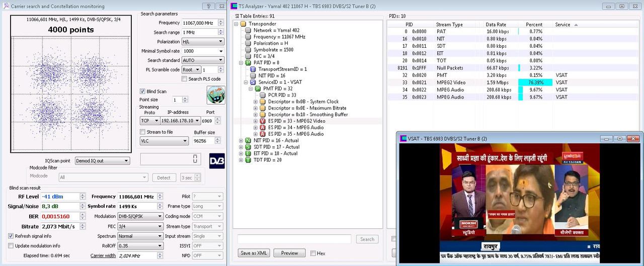Click the red V icon of ES PID = 33
Screen dimensions: 644x266
(x=263, y=121)
